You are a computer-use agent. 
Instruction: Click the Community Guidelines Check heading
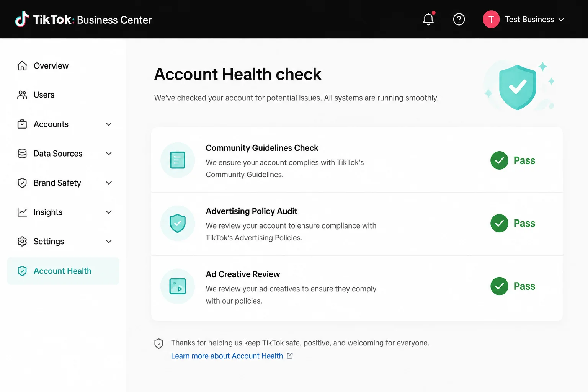(262, 148)
